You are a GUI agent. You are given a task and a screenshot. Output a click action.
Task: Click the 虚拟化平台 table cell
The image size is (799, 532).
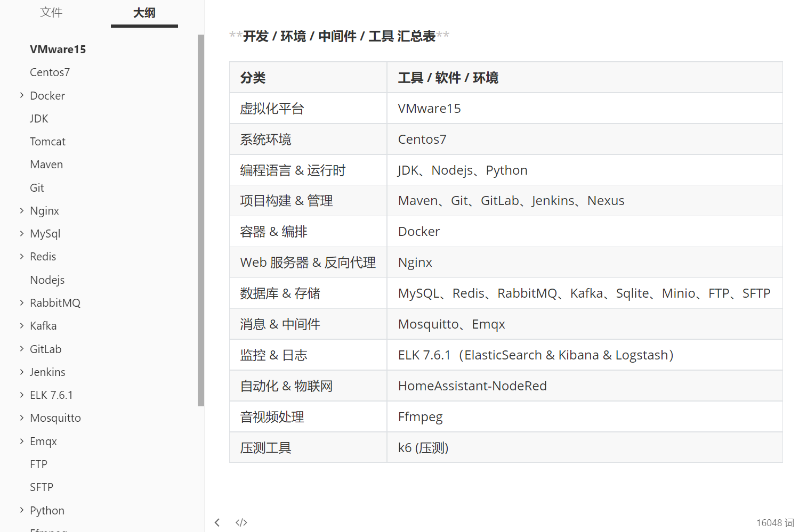(308, 109)
